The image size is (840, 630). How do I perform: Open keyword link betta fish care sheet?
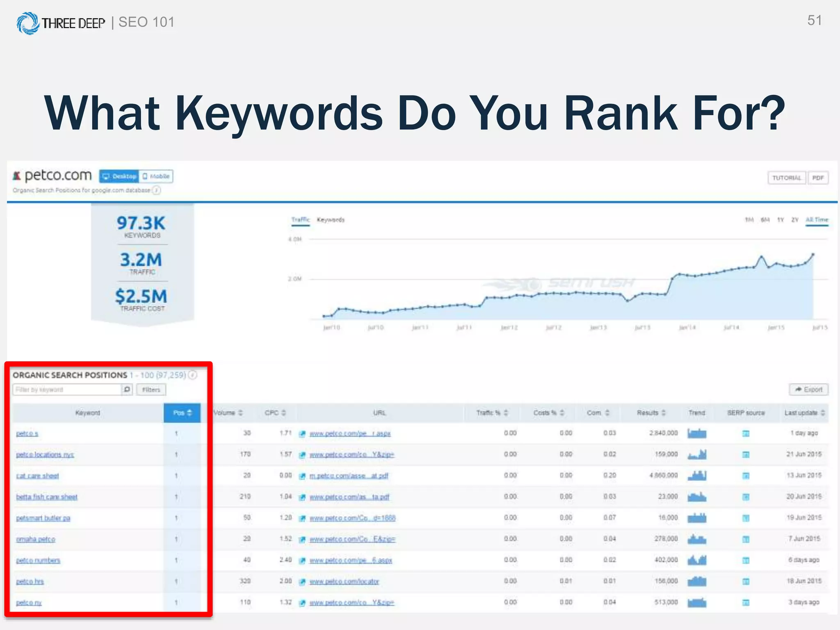[47, 497]
